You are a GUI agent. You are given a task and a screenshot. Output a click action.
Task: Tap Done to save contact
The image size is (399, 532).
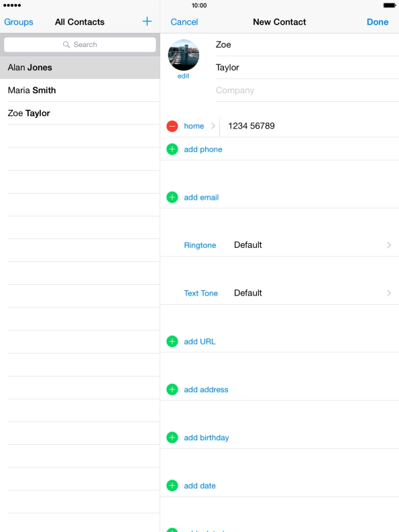click(x=378, y=22)
